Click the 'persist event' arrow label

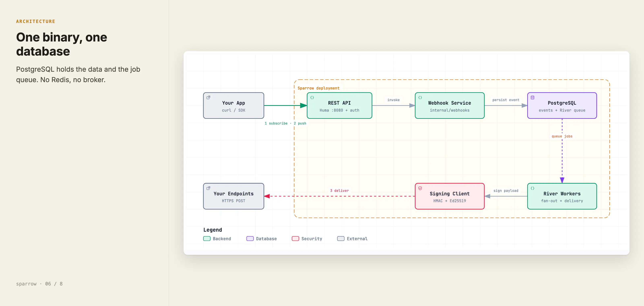tap(506, 100)
